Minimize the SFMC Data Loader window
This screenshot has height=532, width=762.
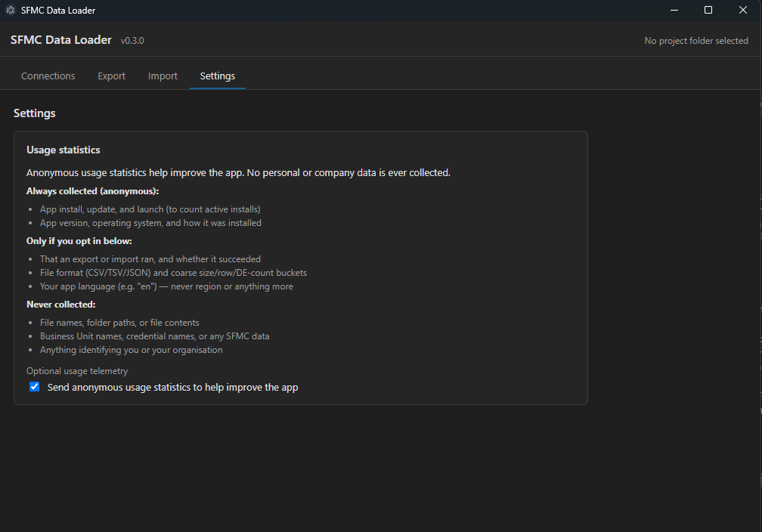pos(674,11)
